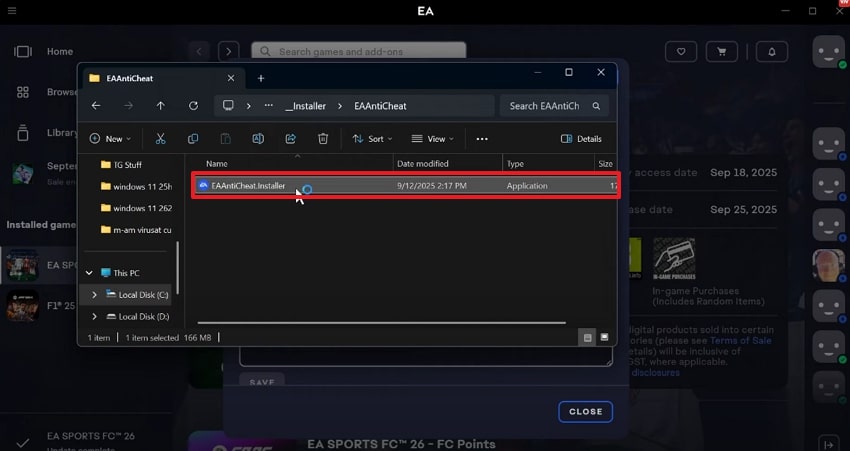Sort by the Size column header

pos(606,164)
